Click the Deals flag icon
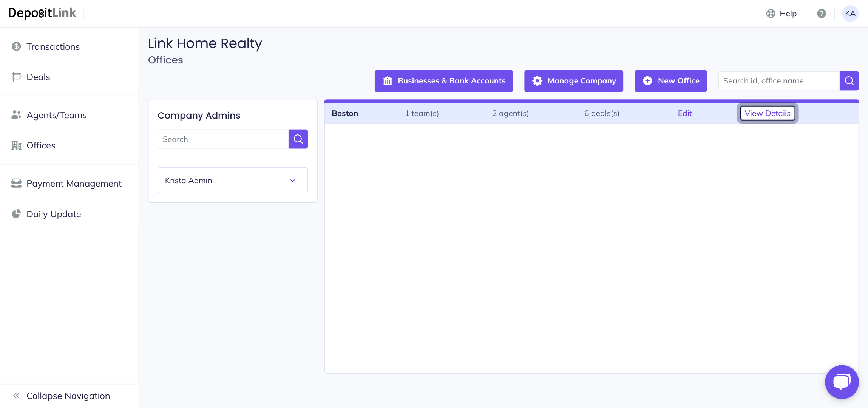 [16, 77]
